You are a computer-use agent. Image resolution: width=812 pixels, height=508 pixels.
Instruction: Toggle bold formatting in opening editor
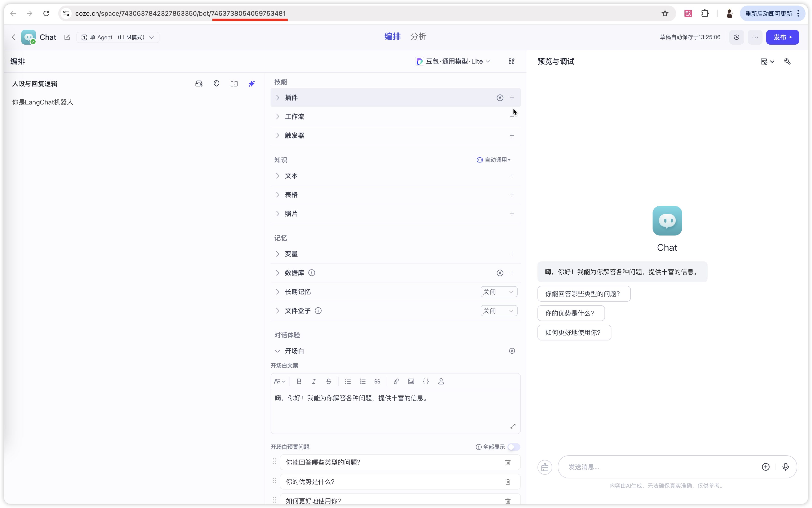[x=299, y=381]
